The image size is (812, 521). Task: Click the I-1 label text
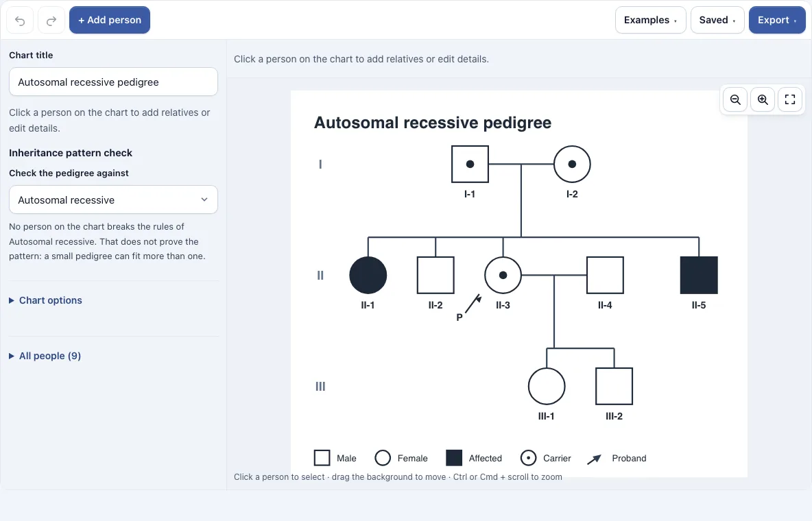click(x=470, y=194)
